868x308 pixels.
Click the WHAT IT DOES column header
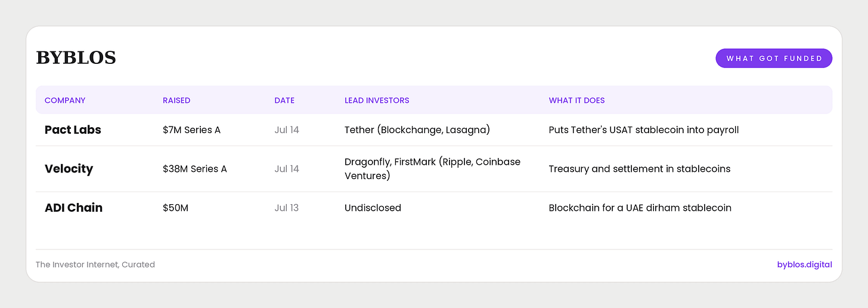pyautogui.click(x=576, y=100)
